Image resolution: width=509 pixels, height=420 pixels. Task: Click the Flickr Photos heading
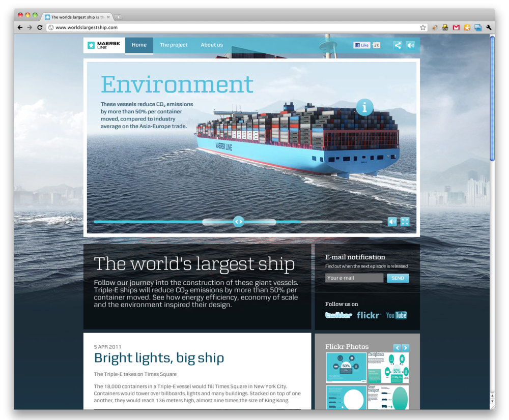[x=347, y=347]
